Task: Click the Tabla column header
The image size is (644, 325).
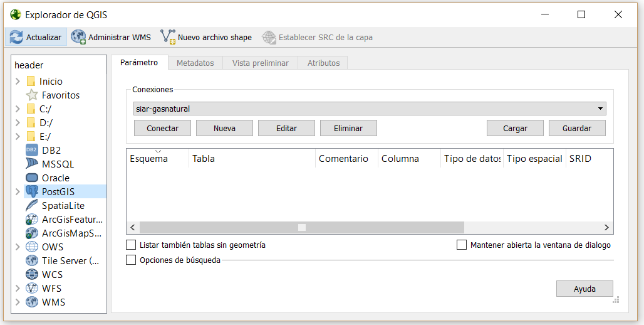Action: [x=252, y=158]
